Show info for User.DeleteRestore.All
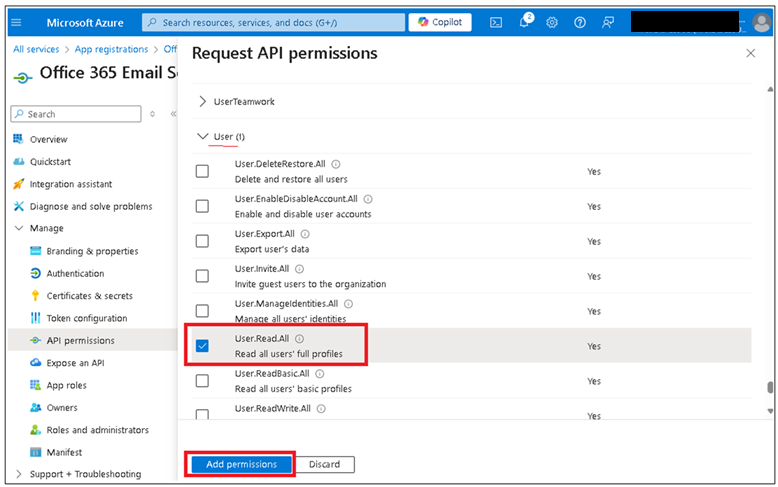This screenshot has height=487, width=778. coord(336,164)
